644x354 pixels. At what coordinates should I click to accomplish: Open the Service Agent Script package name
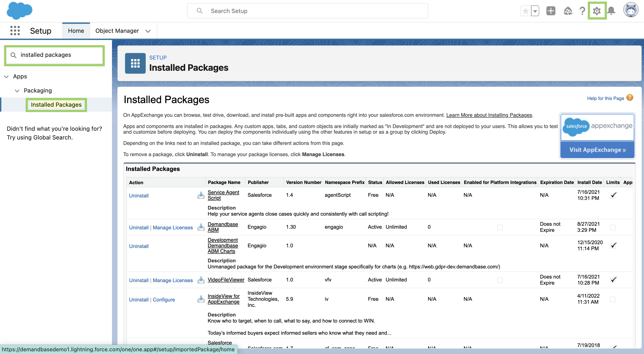coord(223,195)
